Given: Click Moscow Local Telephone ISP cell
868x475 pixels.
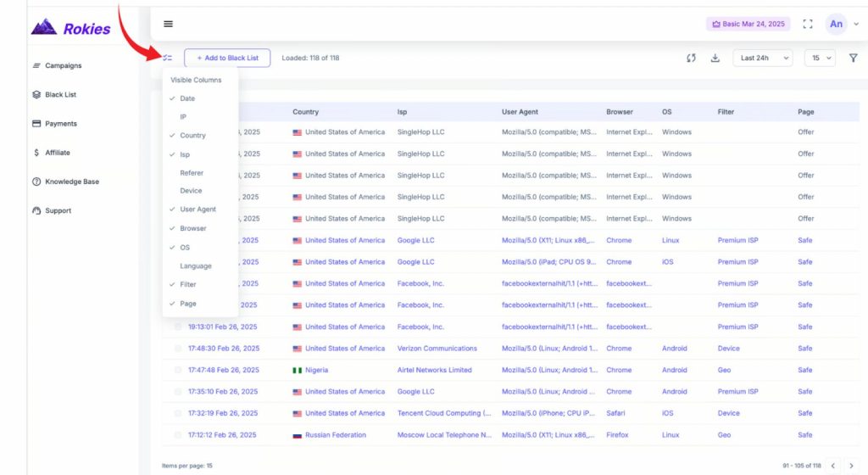Looking at the screenshot, I should tap(444, 435).
